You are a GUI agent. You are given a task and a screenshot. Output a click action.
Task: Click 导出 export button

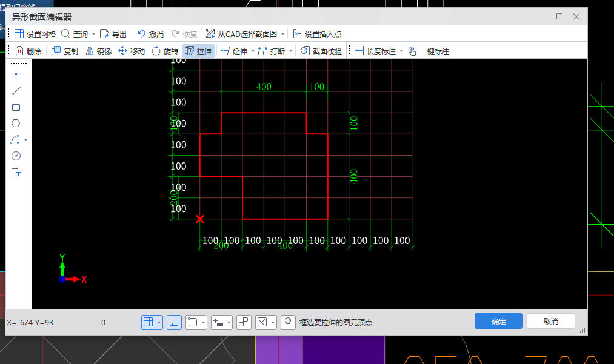tap(113, 34)
